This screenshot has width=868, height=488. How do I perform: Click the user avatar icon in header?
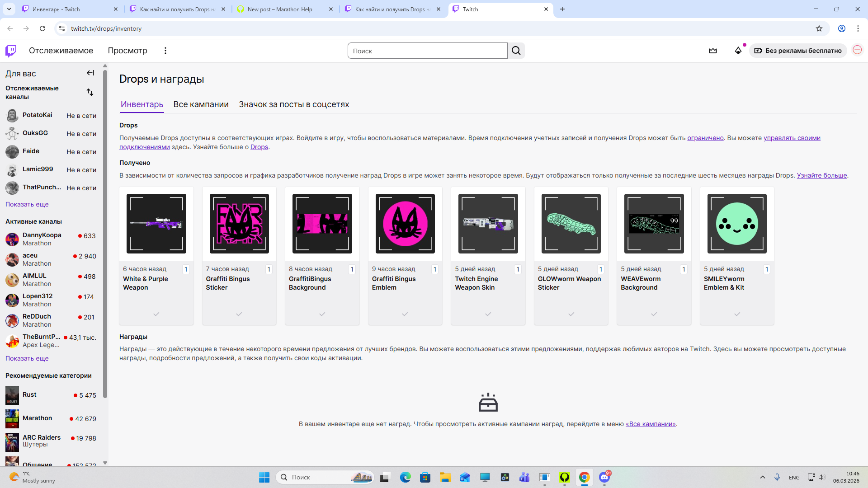(857, 50)
